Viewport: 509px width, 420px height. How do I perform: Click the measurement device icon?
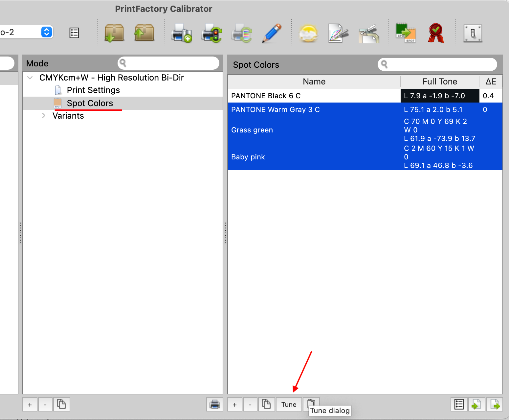pyautogui.click(x=473, y=33)
